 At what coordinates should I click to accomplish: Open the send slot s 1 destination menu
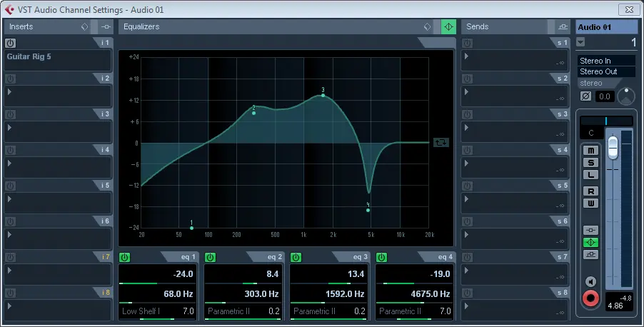click(467, 56)
